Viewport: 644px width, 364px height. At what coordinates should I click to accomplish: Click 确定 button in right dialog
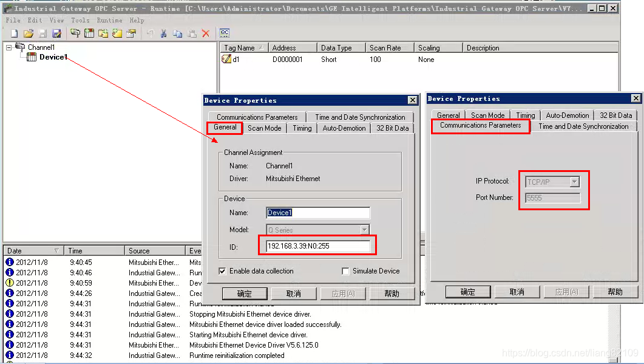tap(468, 292)
